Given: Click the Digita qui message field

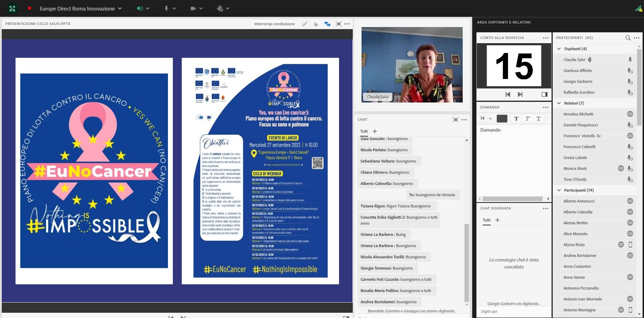Looking at the screenshot, I should (514, 311).
